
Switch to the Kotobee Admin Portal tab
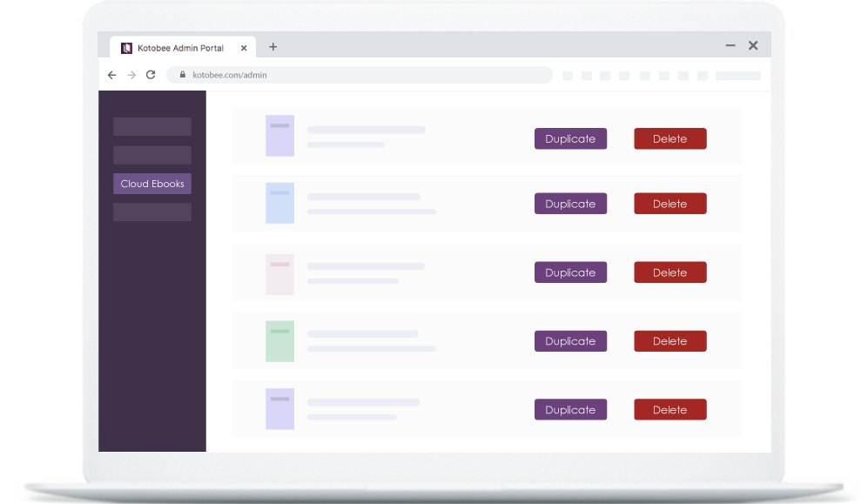[180, 48]
